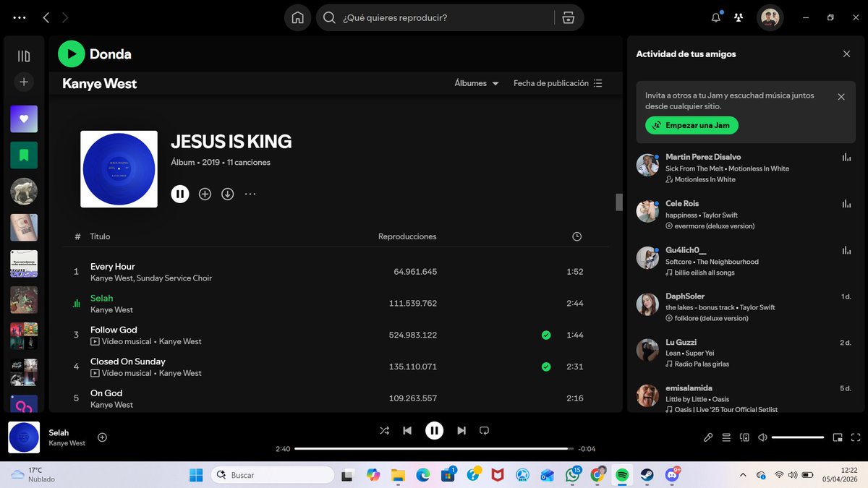Viewport: 868px width, 488px height.
Task: Open Martin Perez Disalvo's profile
Action: pyautogui.click(x=703, y=157)
